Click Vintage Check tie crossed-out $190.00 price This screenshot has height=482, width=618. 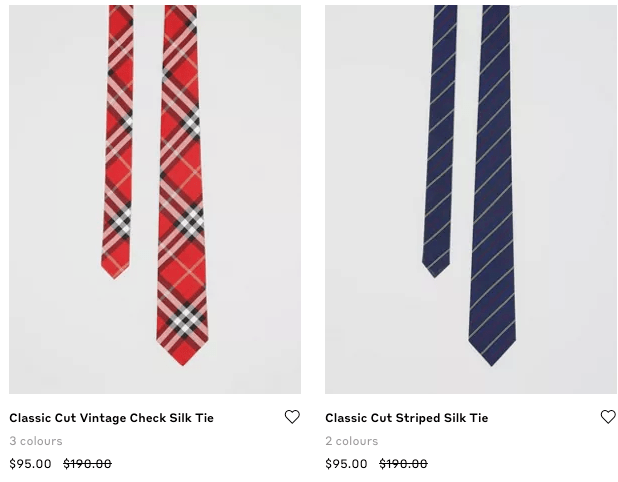87,464
